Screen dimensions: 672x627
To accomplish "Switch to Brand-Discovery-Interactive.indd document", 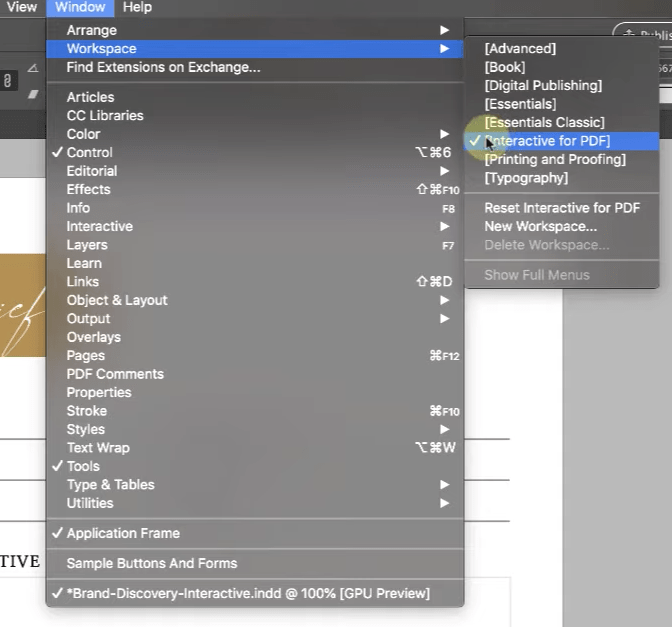I will tap(255, 593).
